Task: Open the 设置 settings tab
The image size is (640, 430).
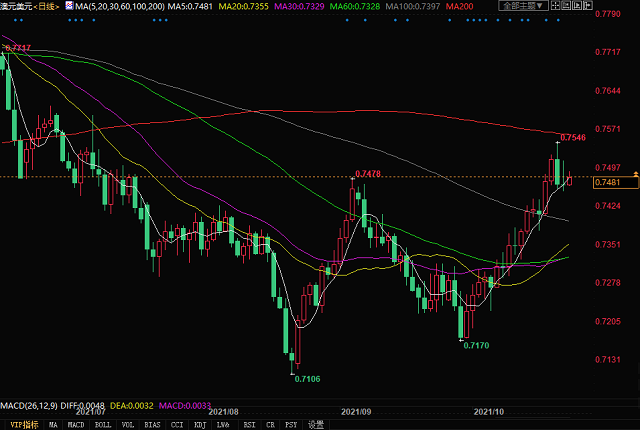Action: click(316, 423)
